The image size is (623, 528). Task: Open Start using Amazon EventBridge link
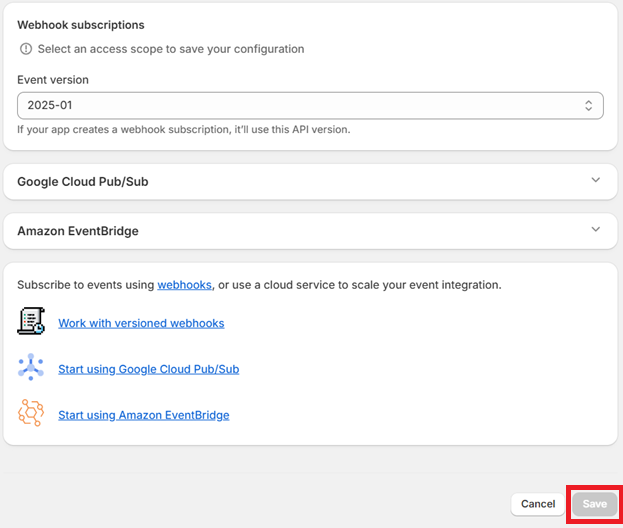point(143,415)
